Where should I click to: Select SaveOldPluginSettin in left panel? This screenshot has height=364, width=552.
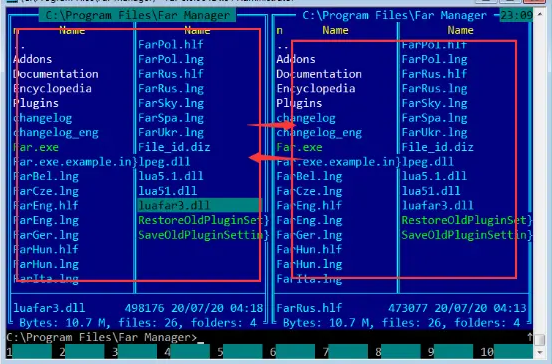(x=201, y=235)
